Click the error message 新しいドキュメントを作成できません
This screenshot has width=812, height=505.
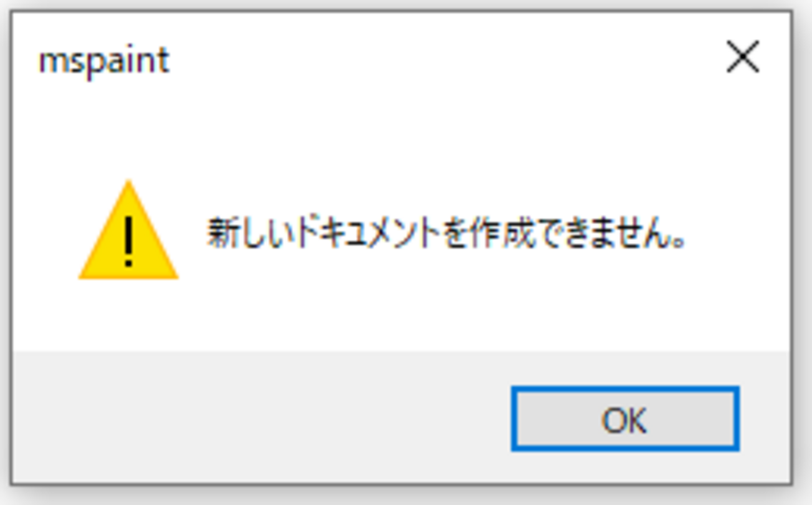[446, 234]
